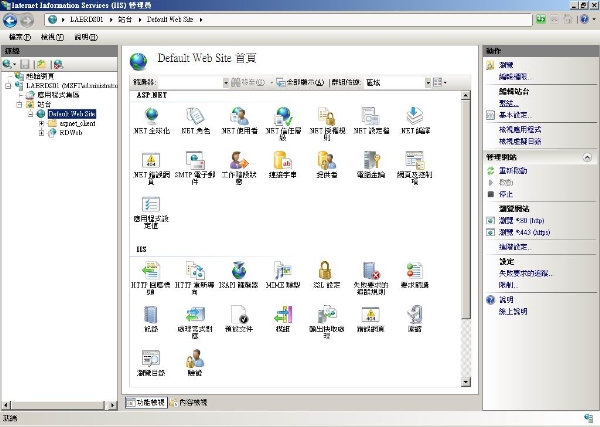Open the .NET 錯誤網頁 (Error Pages) icon
The image size is (600, 427).
pos(152,160)
